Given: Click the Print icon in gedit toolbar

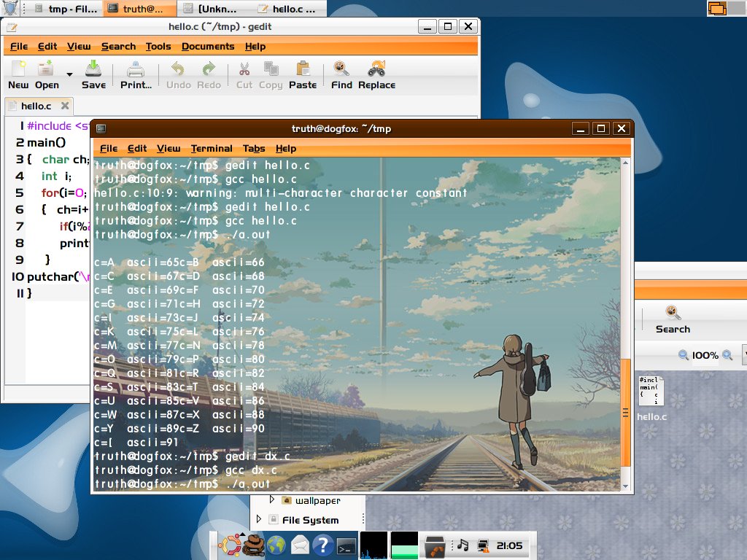Looking at the screenshot, I should point(136,69).
